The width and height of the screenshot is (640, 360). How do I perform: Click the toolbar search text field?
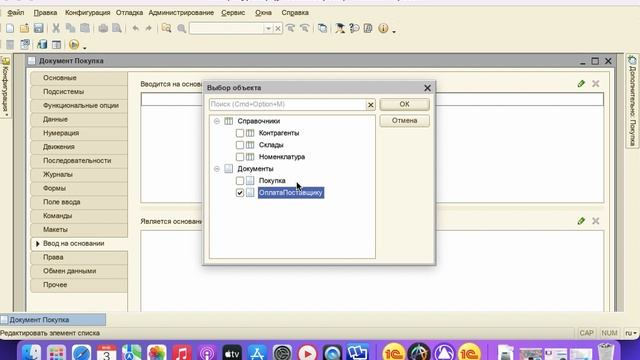click(227, 29)
